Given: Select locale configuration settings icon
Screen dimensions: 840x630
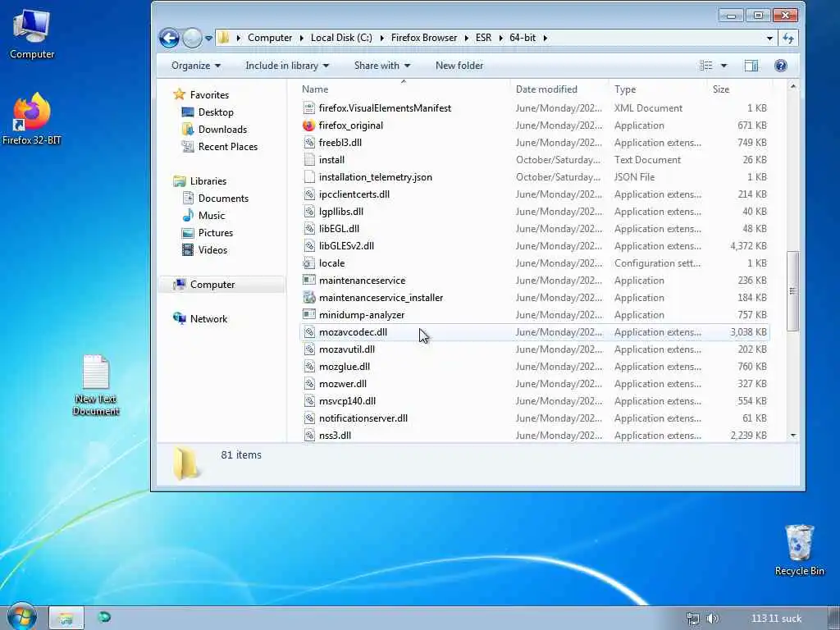Looking at the screenshot, I should pyautogui.click(x=308, y=263).
